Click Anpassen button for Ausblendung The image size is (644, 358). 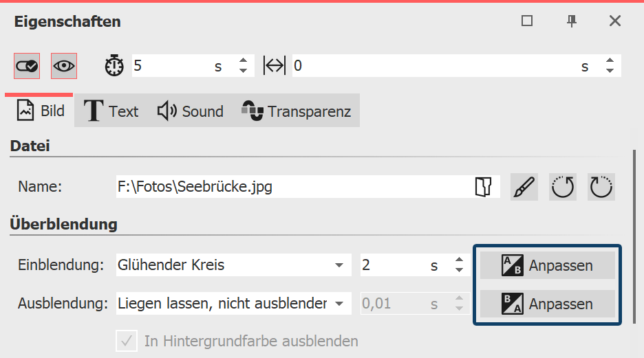(x=547, y=304)
